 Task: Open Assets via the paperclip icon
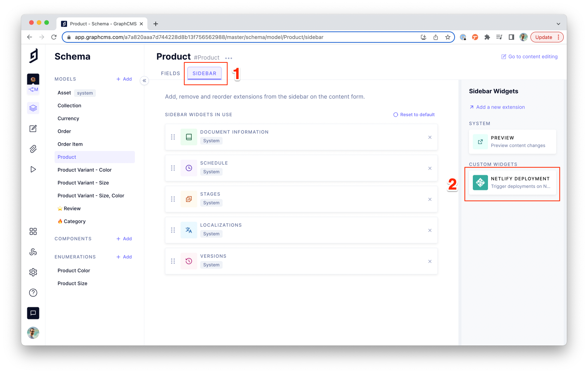point(33,149)
